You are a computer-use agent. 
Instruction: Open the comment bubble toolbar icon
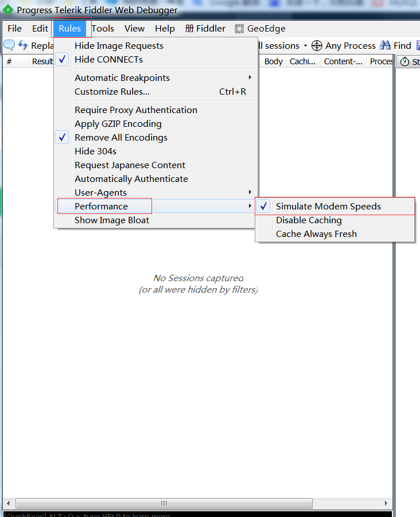pyautogui.click(x=9, y=45)
